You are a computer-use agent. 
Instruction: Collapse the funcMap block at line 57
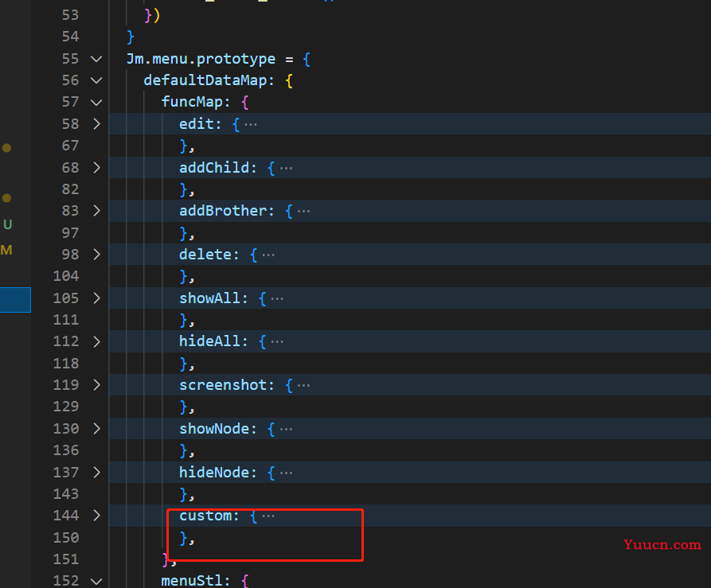coord(96,103)
